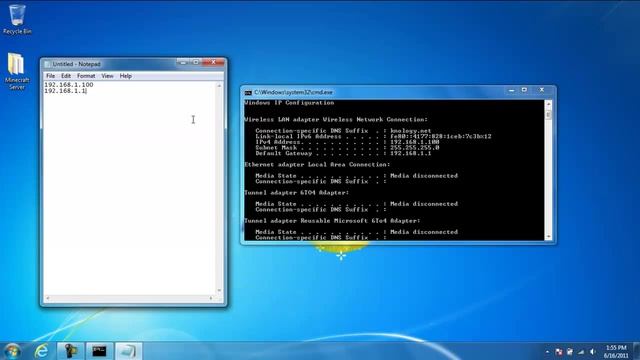640x360 pixels.
Task: Close the Notepad window
Action: click(x=213, y=62)
